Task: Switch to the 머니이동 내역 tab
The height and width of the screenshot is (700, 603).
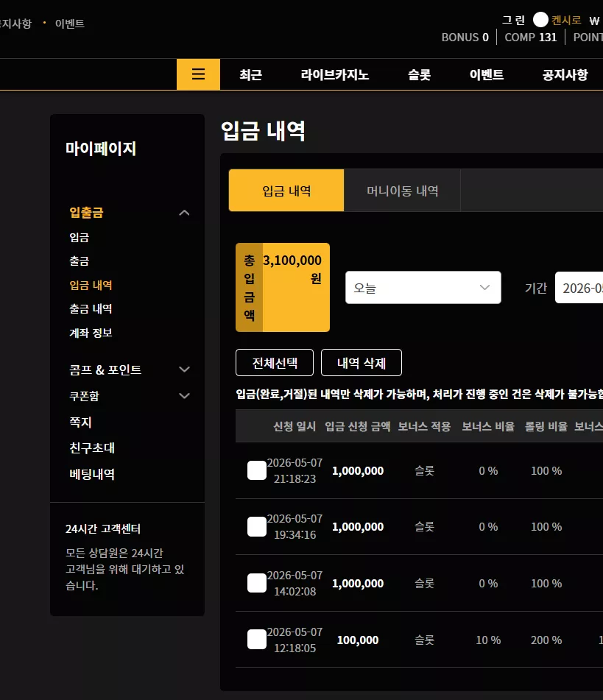Action: point(403,191)
